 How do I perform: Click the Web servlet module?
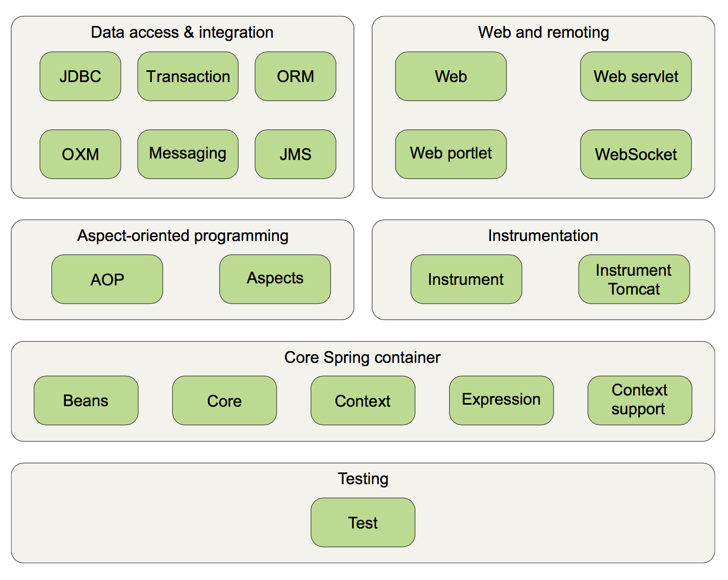(636, 76)
